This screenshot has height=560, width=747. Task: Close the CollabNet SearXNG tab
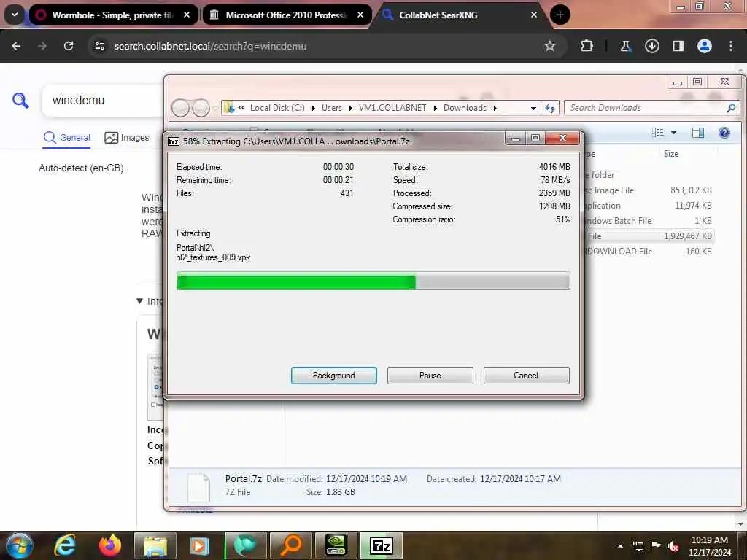533,15
